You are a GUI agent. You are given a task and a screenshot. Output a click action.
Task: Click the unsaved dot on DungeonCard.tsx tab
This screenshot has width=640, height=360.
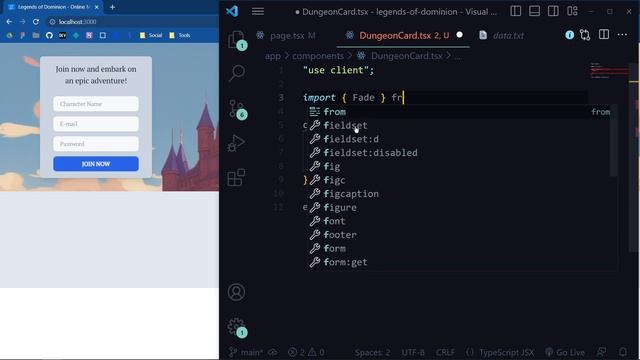pos(460,35)
